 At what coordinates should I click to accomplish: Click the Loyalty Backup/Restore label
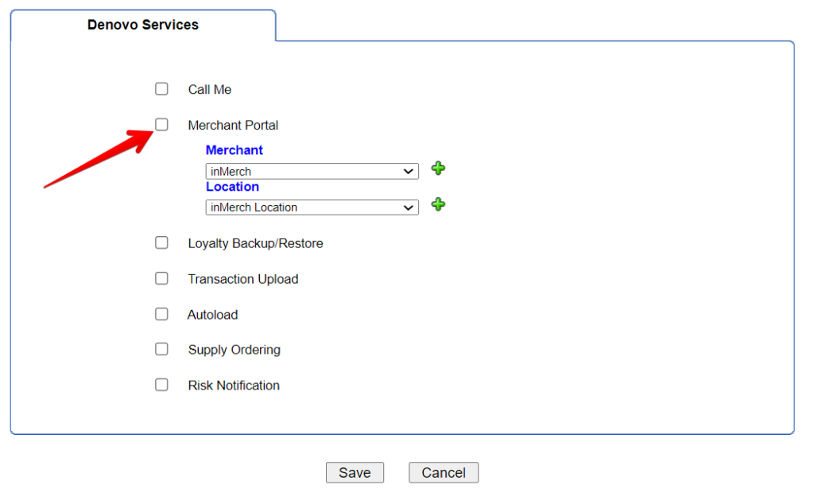point(255,243)
